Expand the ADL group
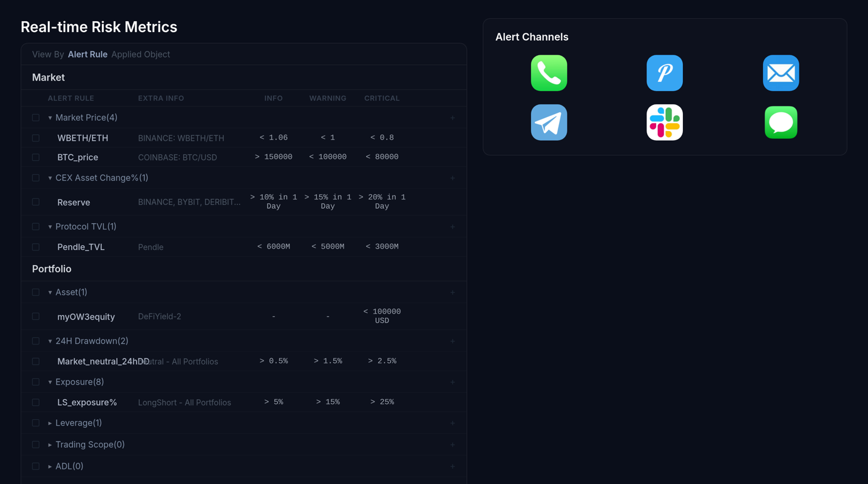Image resolution: width=868 pixels, height=484 pixels. point(50,466)
